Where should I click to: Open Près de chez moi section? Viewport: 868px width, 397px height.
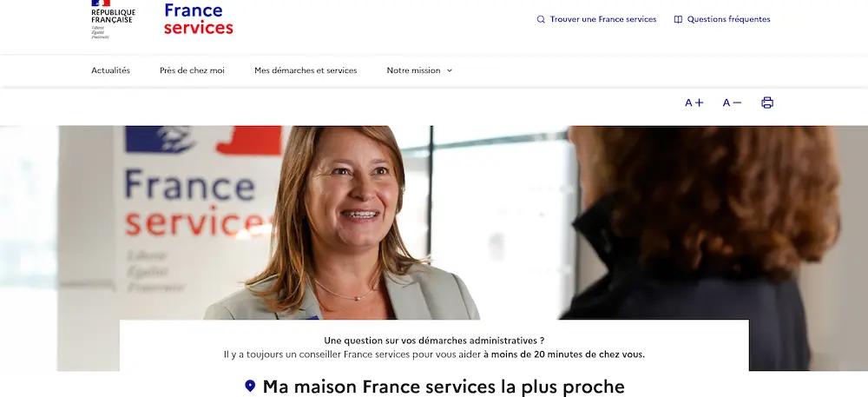192,70
